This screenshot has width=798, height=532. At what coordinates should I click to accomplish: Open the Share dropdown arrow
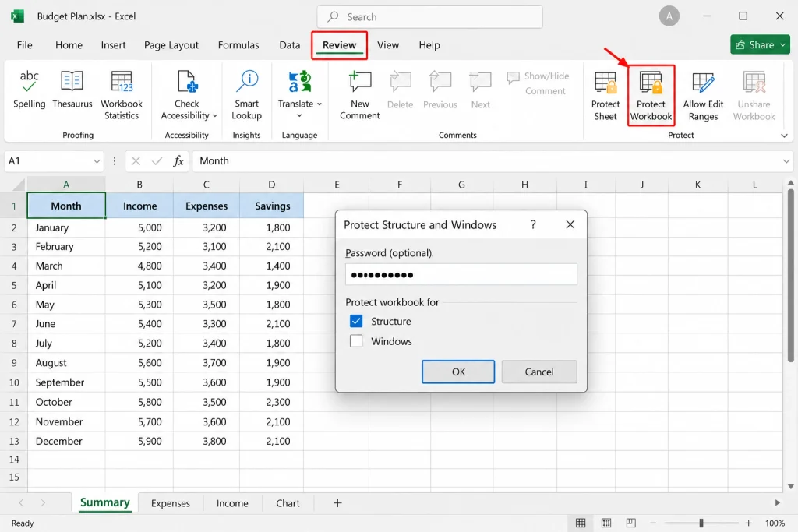click(783, 44)
